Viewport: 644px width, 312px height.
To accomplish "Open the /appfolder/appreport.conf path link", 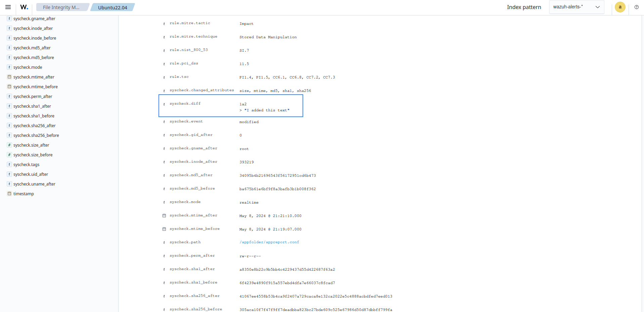I will point(269,242).
